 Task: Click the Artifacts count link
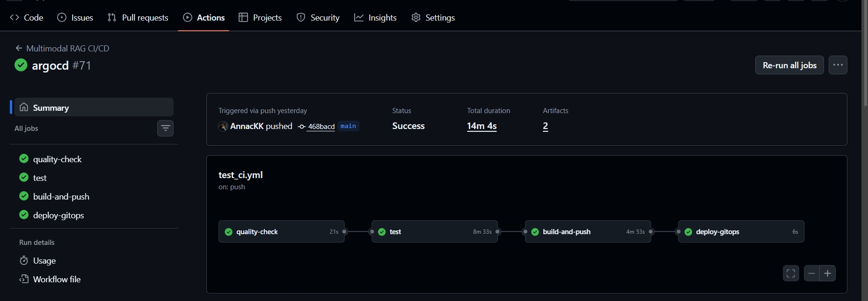[545, 126]
